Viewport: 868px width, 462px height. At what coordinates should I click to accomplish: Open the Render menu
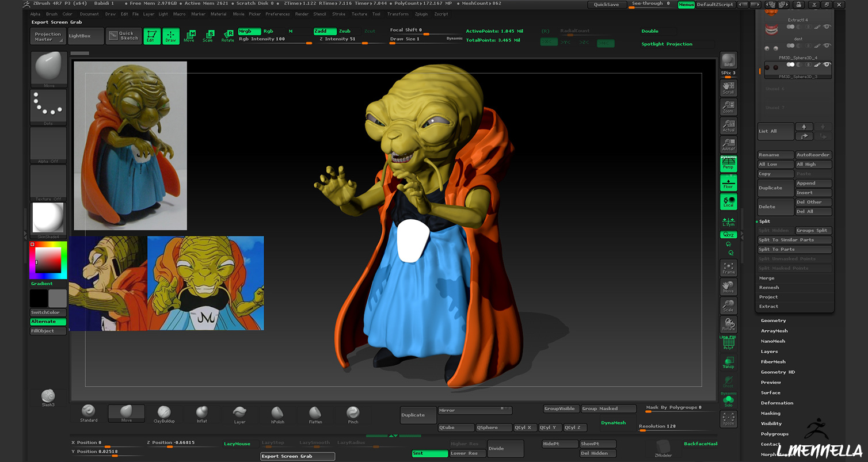302,14
